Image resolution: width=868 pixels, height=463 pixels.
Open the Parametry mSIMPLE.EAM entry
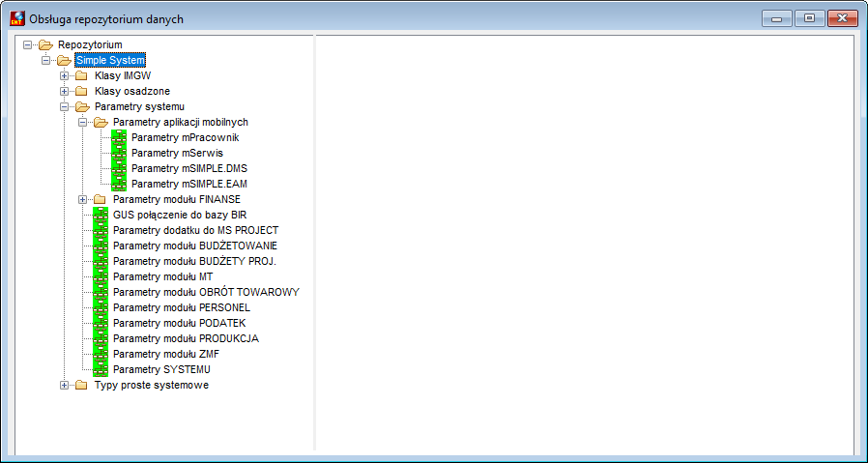189,184
